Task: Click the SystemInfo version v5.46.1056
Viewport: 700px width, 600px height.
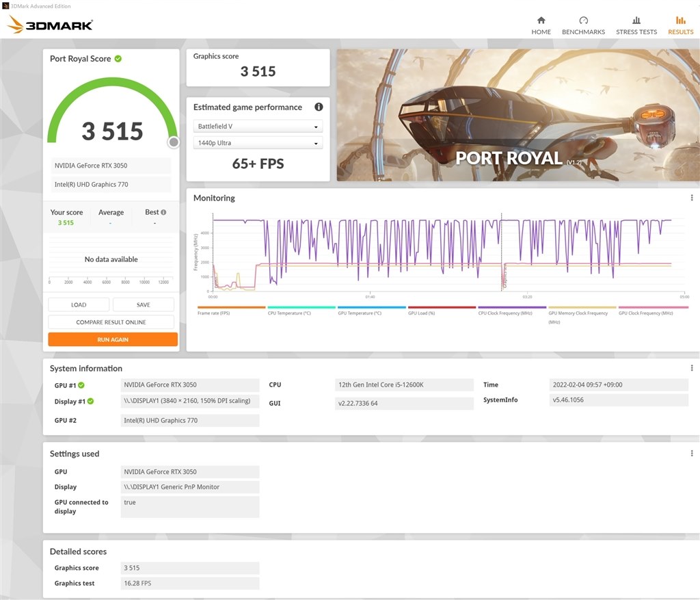Action: click(x=619, y=400)
